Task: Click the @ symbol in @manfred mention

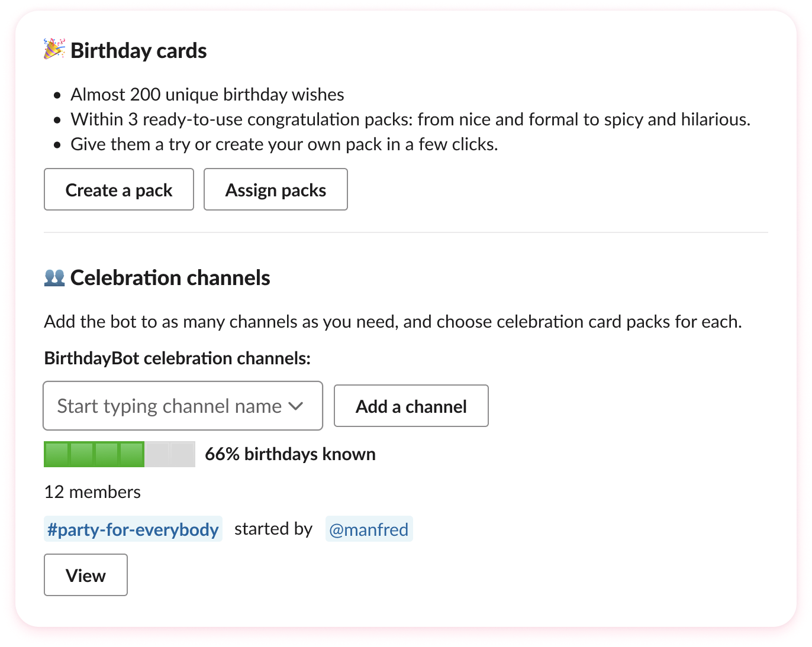Action: [x=335, y=529]
